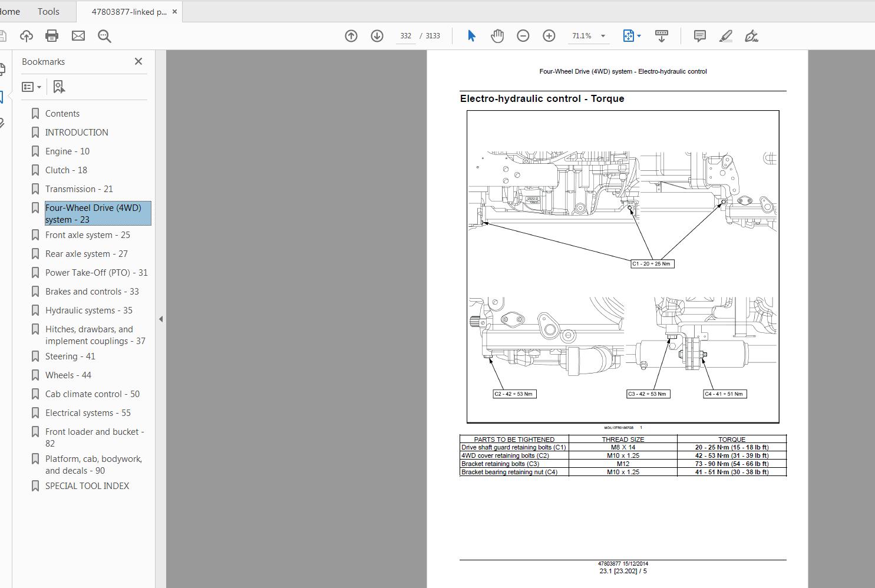Select 73 - 90 N·m torque cell
Image resolution: width=875 pixels, height=588 pixels.
click(x=732, y=464)
